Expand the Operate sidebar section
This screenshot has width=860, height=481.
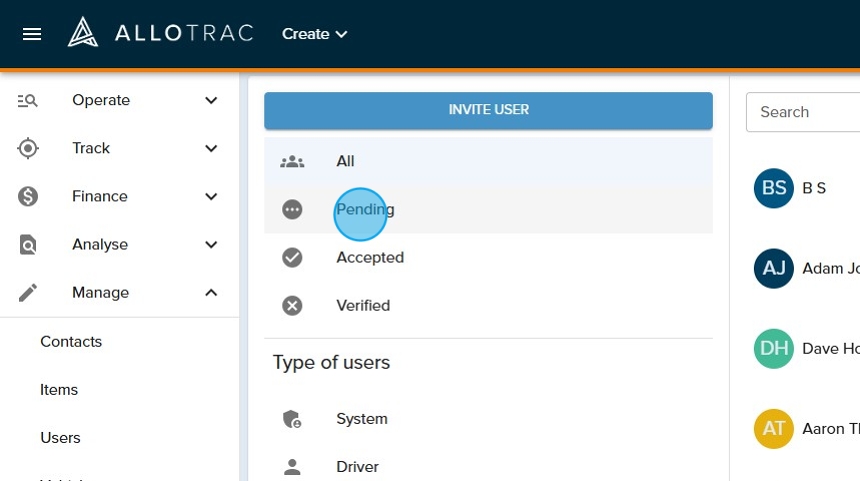(119, 100)
